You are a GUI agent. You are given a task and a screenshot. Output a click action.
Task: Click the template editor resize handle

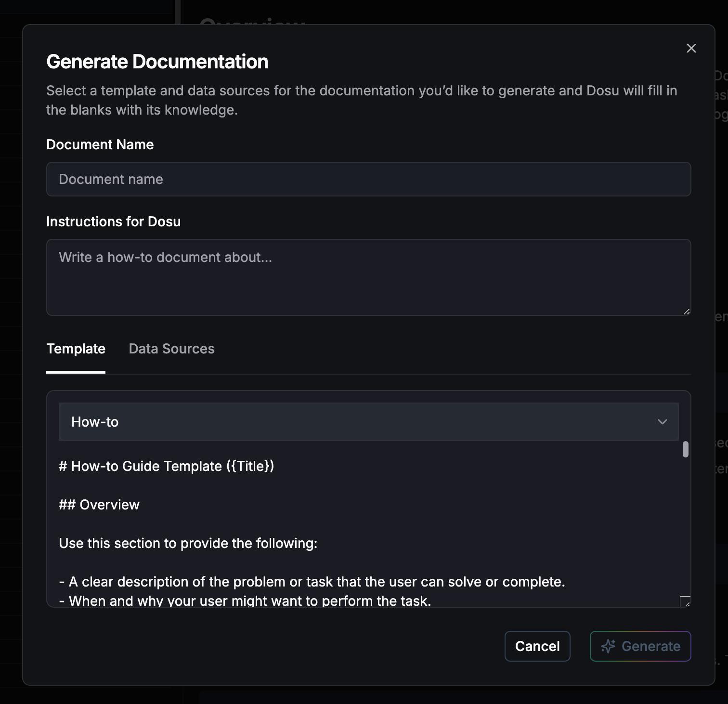pos(685,601)
